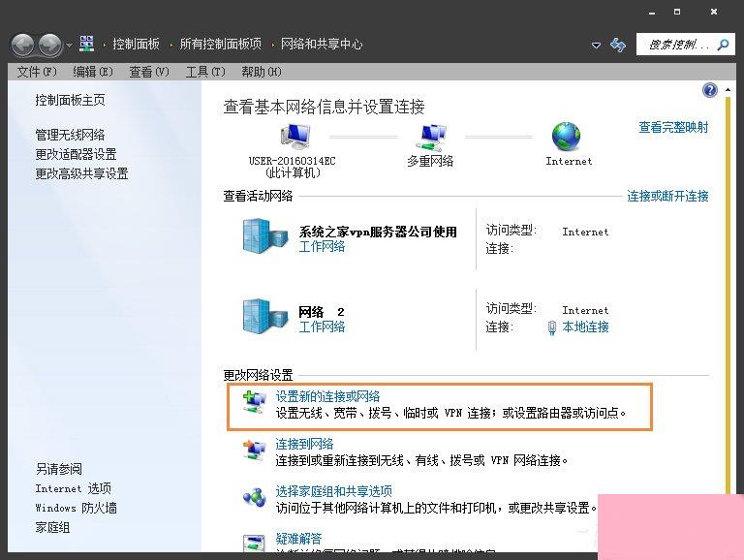Screen dimensions: 744x560
Task: Expand the address bar history dropdown arrow
Action: click(x=596, y=46)
